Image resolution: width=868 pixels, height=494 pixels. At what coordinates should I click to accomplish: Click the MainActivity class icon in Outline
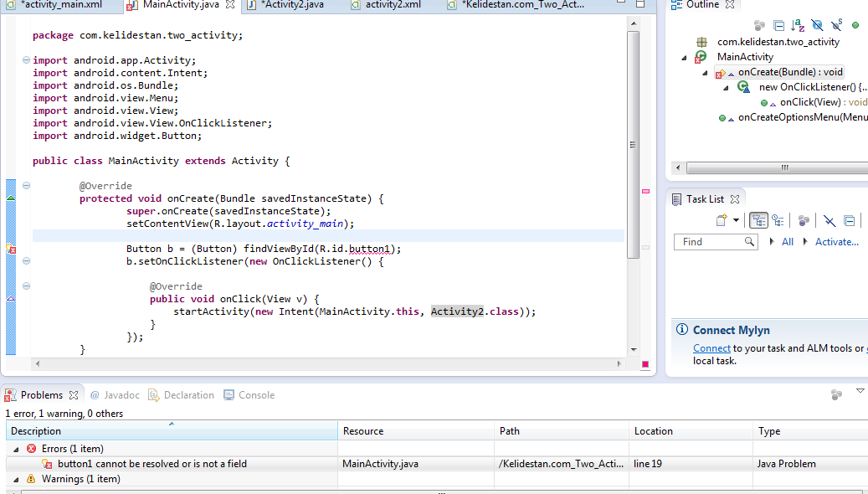pos(701,56)
